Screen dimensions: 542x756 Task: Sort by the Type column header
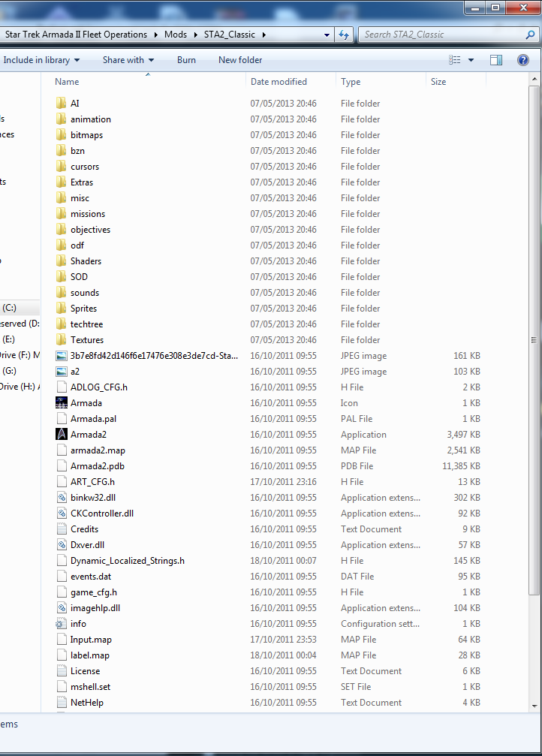(351, 82)
